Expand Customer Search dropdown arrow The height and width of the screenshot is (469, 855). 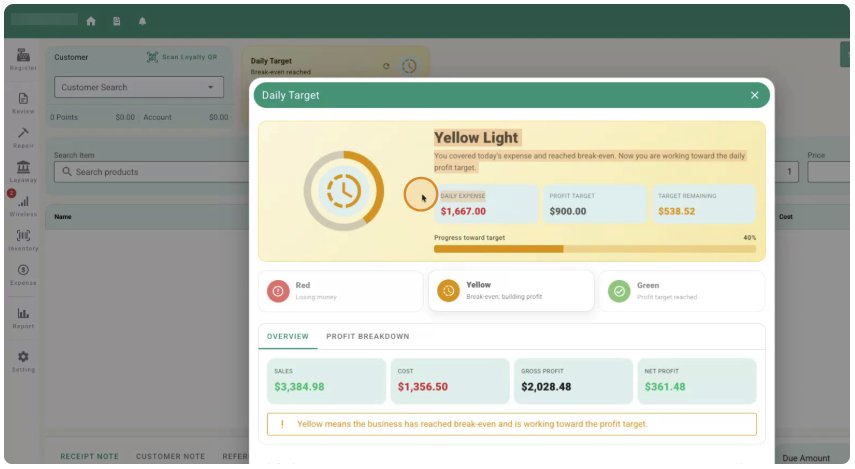click(x=210, y=87)
